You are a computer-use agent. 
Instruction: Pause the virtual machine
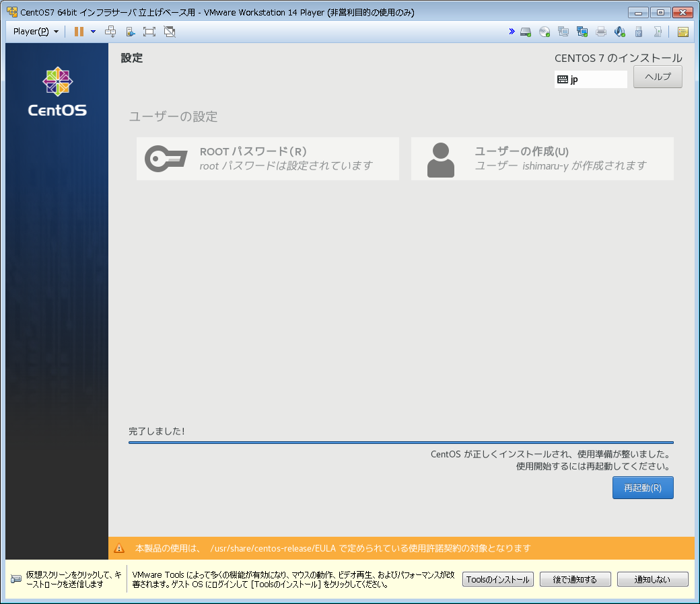click(79, 32)
